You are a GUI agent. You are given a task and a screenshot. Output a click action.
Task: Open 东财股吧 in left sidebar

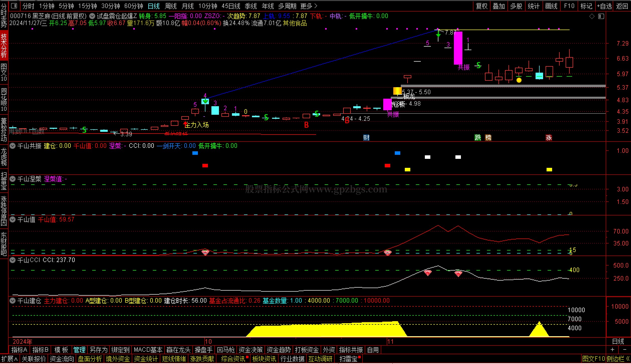[x=4, y=244]
